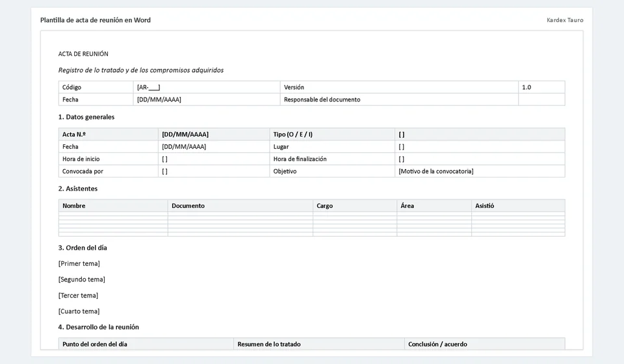The image size is (624, 364).
Task: Click the '[Segundo tema]' placeholder
Action: click(x=82, y=279)
